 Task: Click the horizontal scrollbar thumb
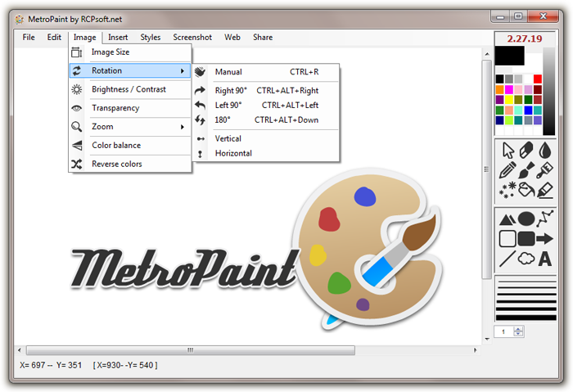(191, 350)
